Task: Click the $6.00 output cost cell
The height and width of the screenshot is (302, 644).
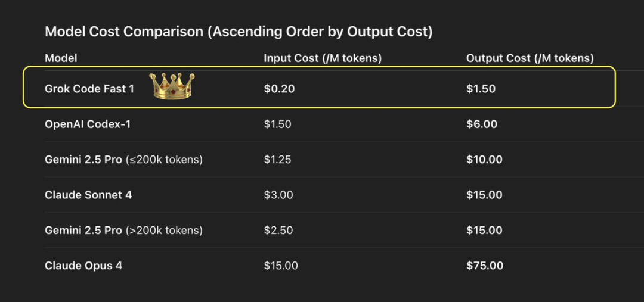Action: [x=482, y=124]
